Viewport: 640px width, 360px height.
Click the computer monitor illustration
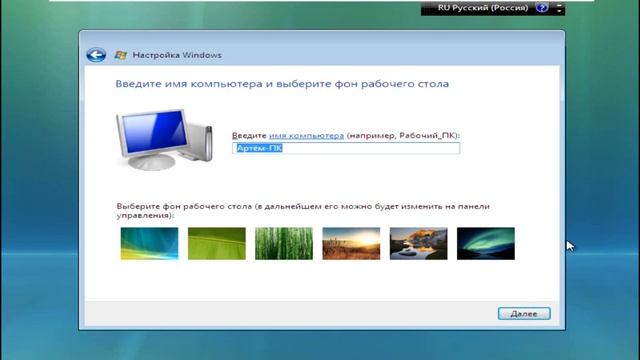tap(164, 140)
